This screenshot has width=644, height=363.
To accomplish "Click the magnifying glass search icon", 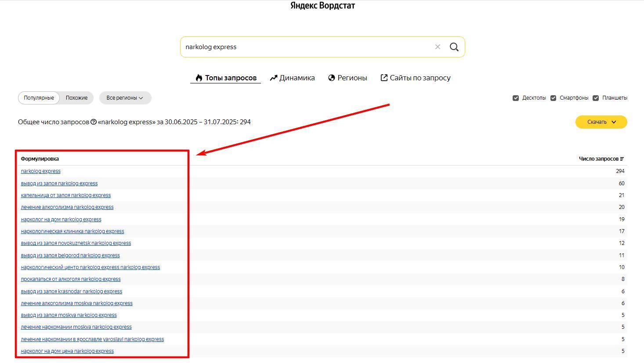I will [x=454, y=47].
